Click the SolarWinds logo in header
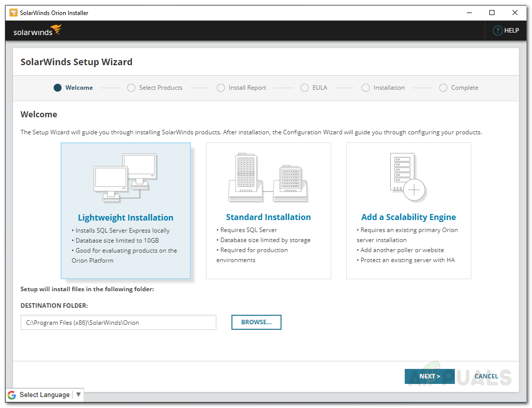532x408 pixels. pos(38,30)
